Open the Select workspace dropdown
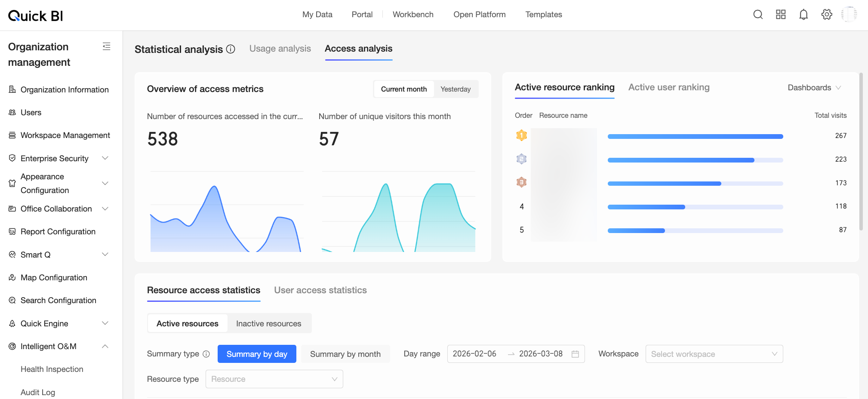Viewport: 868px width, 399px height. (x=714, y=354)
